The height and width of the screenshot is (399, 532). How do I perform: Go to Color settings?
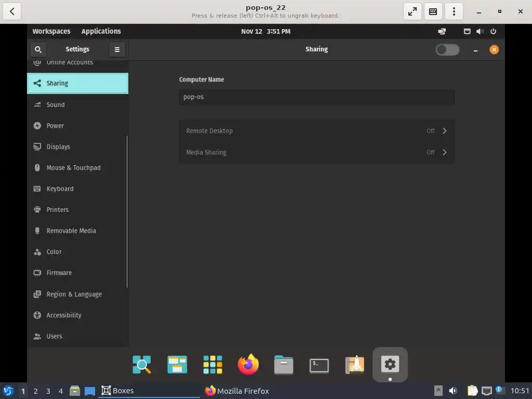[x=78, y=252]
